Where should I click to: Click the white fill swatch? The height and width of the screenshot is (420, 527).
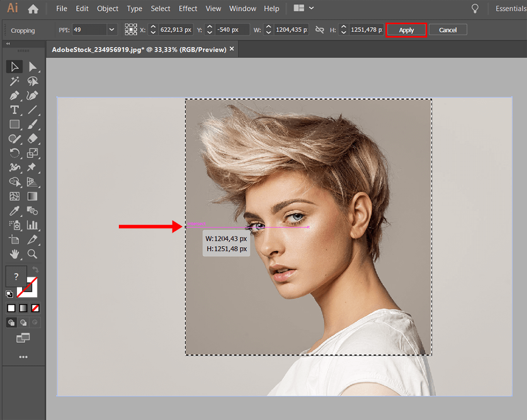11,307
